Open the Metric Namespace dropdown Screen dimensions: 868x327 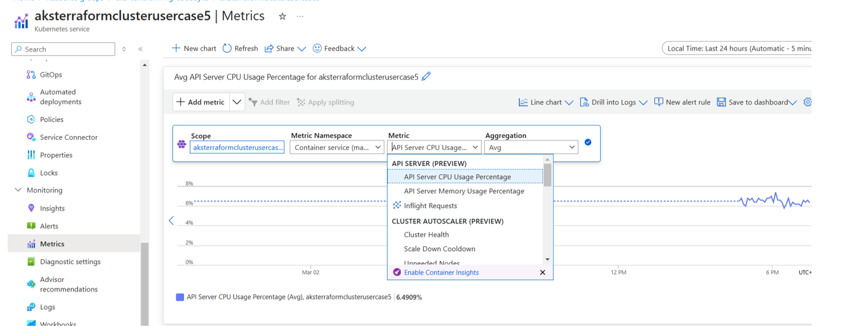point(337,147)
